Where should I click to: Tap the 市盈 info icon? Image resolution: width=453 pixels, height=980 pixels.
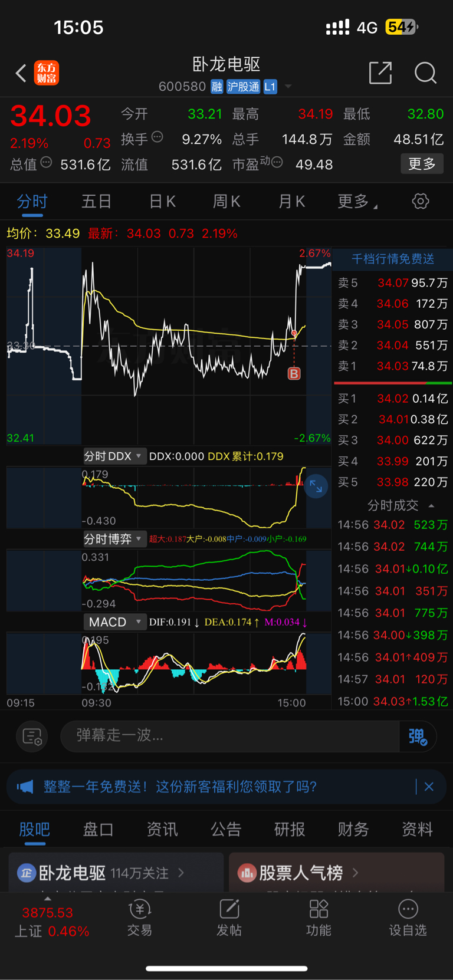click(x=277, y=162)
